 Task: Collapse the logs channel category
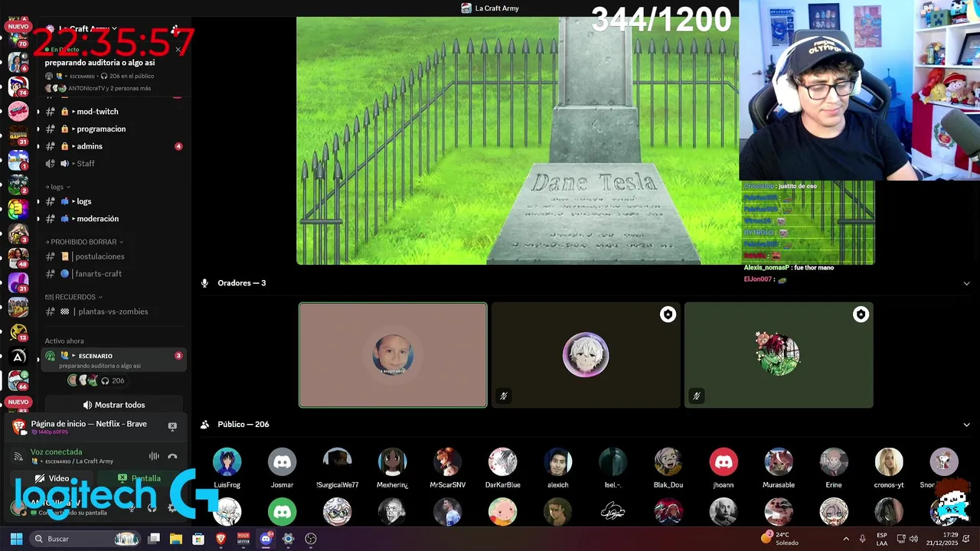pos(57,187)
